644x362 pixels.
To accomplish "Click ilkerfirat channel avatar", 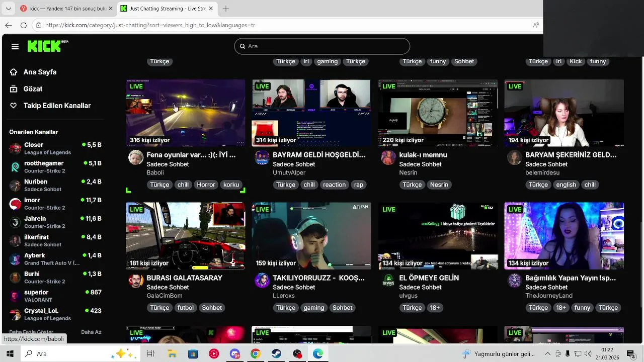I will click(x=16, y=240).
